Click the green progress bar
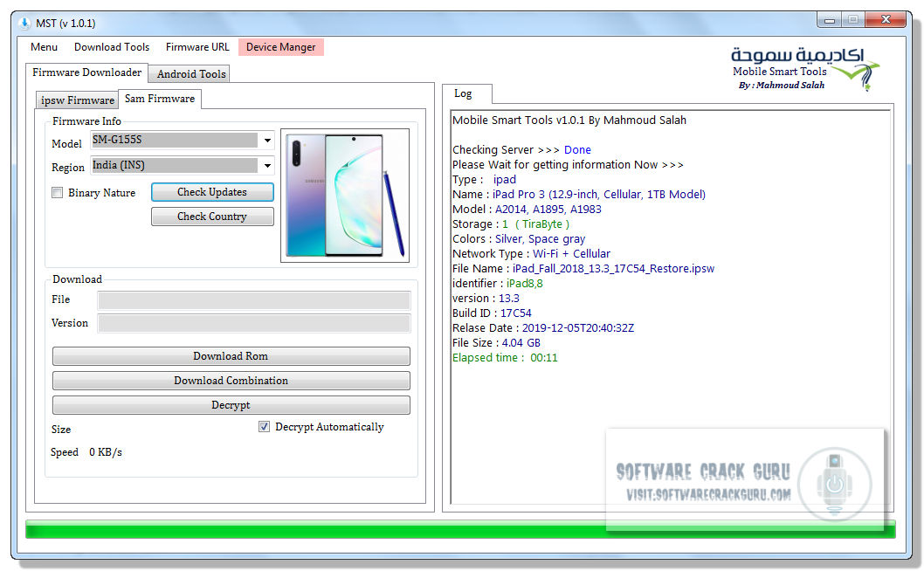The width and height of the screenshot is (924, 571). pos(460,528)
